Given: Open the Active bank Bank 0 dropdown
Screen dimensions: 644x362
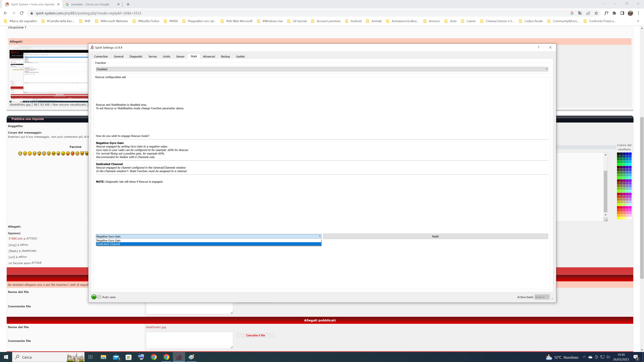Looking at the screenshot, I should [x=542, y=297].
